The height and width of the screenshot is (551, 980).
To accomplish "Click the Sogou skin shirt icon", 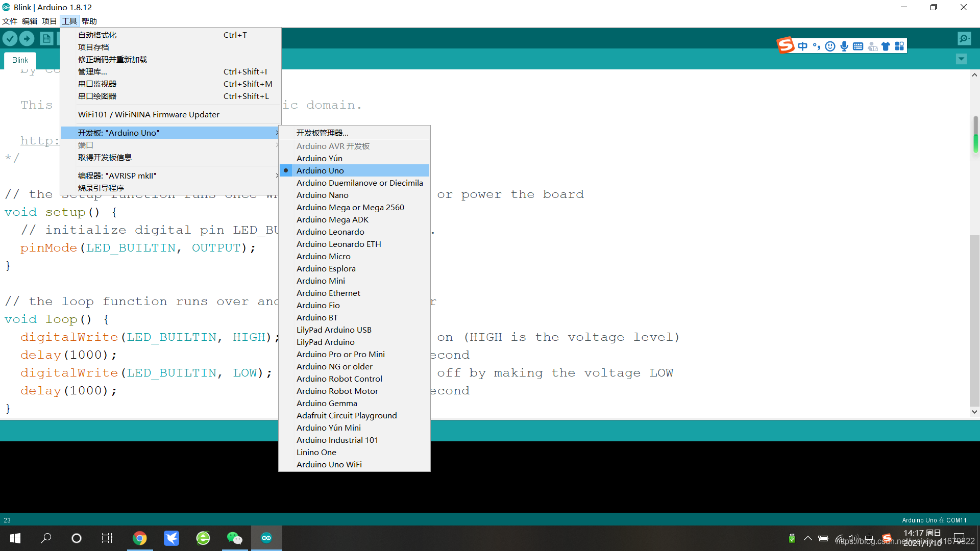I will click(886, 46).
